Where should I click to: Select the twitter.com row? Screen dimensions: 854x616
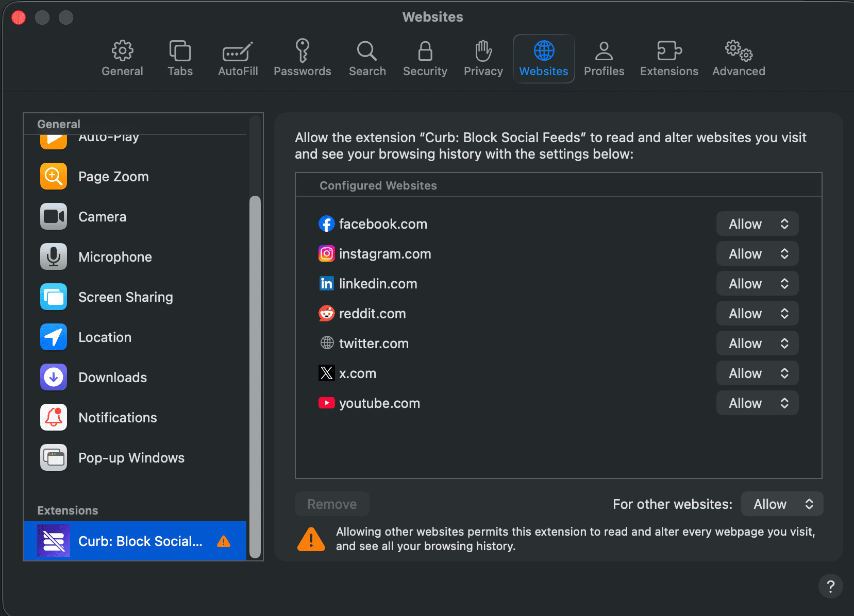(x=558, y=344)
